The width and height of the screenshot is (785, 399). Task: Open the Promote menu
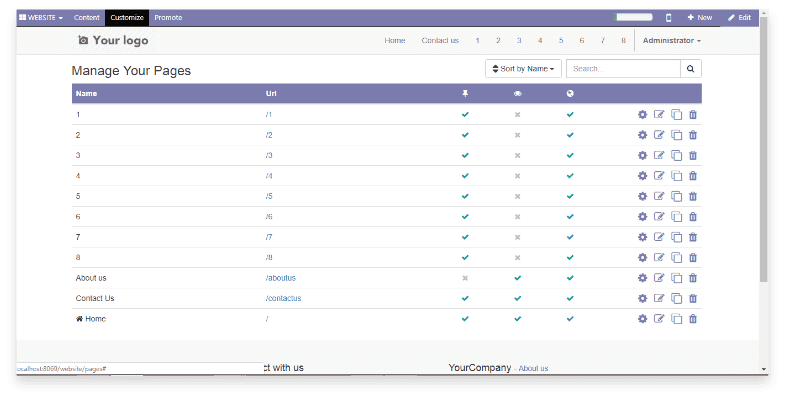click(168, 18)
